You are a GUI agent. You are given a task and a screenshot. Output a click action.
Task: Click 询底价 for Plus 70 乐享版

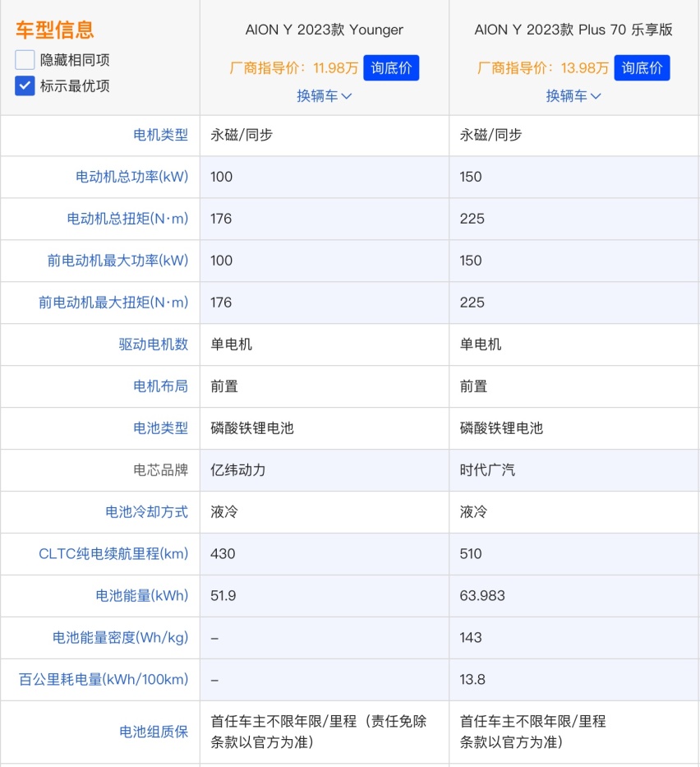(x=642, y=67)
